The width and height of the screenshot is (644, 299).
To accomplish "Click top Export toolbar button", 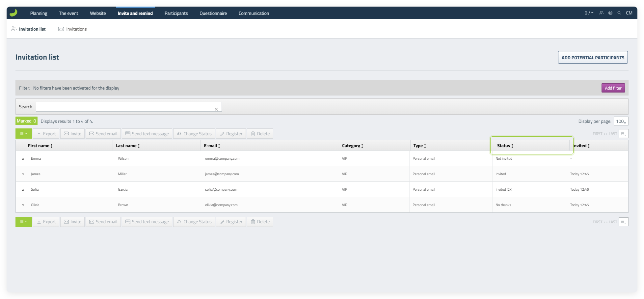I will point(46,134).
